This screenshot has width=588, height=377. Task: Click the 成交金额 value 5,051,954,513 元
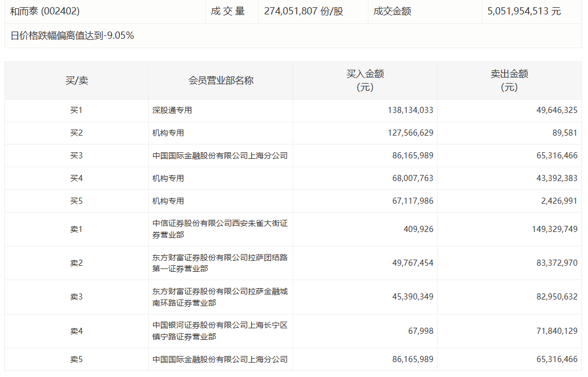(x=524, y=11)
